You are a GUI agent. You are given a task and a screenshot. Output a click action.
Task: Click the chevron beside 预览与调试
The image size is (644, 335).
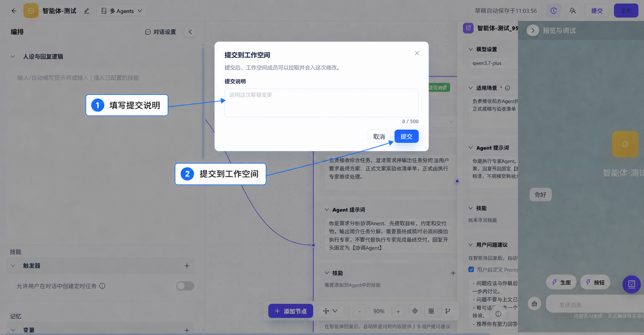pos(533,30)
